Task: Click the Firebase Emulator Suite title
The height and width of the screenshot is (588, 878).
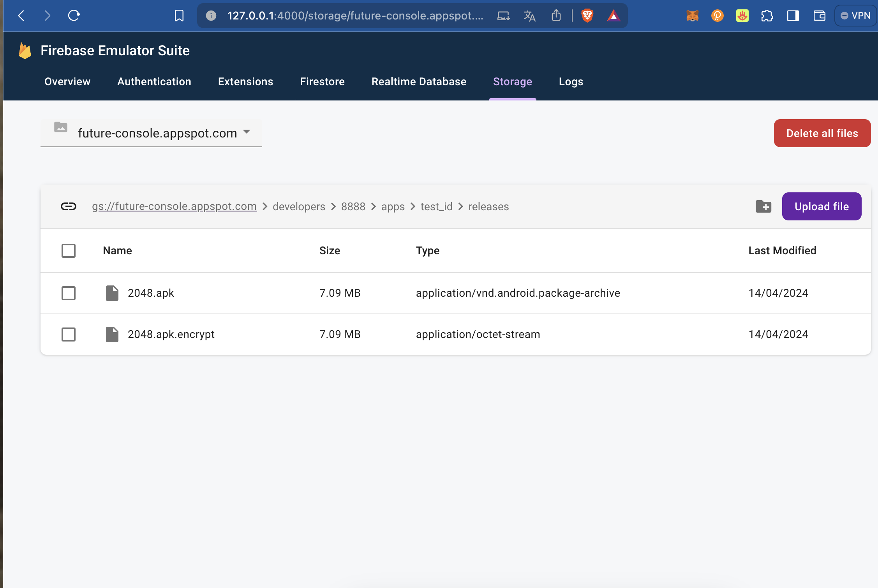Action: [x=115, y=51]
